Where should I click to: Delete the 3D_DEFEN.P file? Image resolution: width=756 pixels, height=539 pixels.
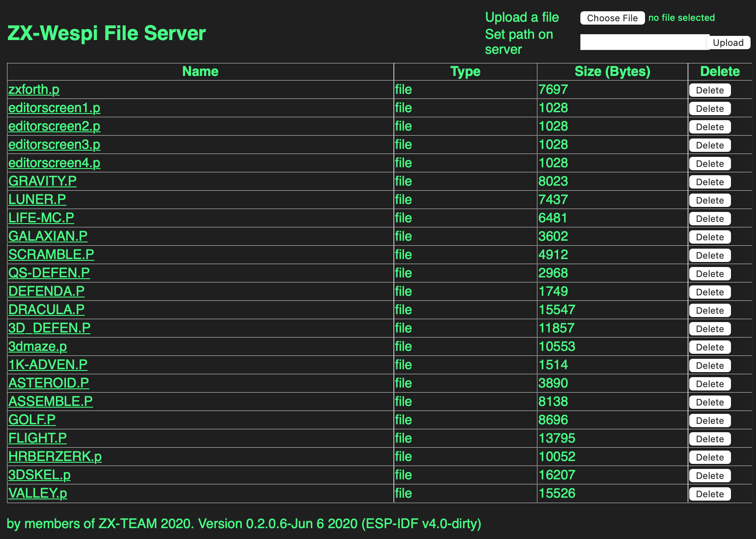coord(709,329)
